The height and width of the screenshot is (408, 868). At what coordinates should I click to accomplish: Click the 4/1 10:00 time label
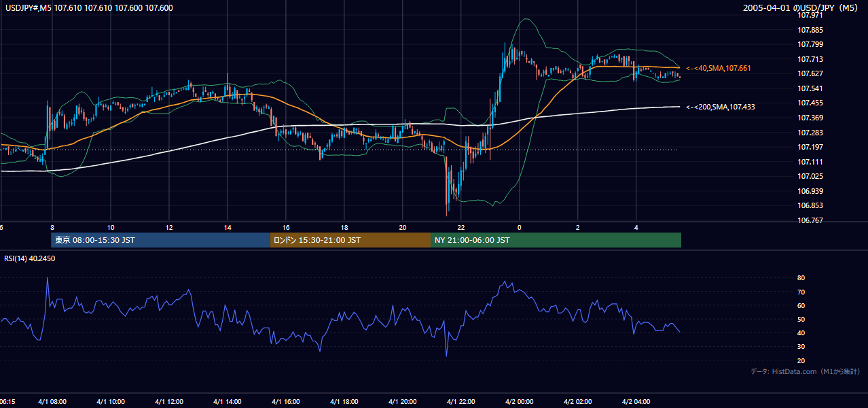coord(111,401)
